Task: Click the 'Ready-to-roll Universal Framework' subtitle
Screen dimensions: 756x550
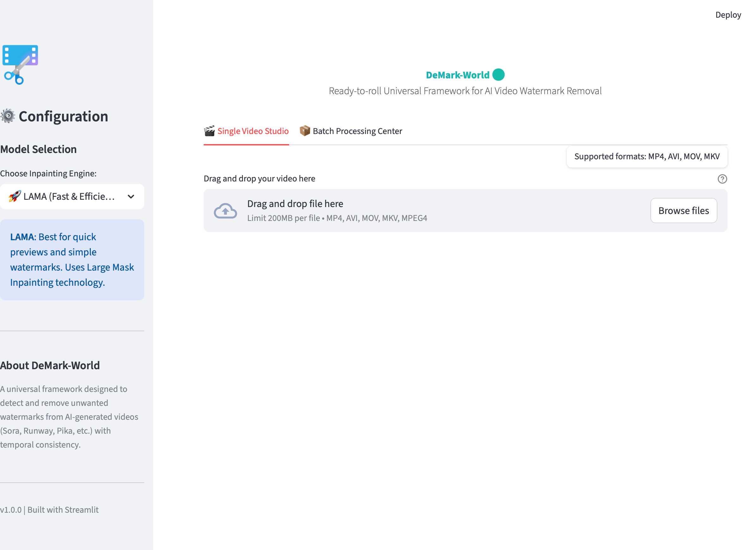Action: tap(465, 91)
